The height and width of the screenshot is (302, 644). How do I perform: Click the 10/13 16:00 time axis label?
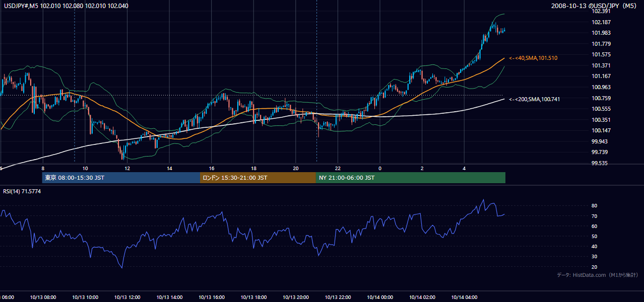click(x=212, y=297)
